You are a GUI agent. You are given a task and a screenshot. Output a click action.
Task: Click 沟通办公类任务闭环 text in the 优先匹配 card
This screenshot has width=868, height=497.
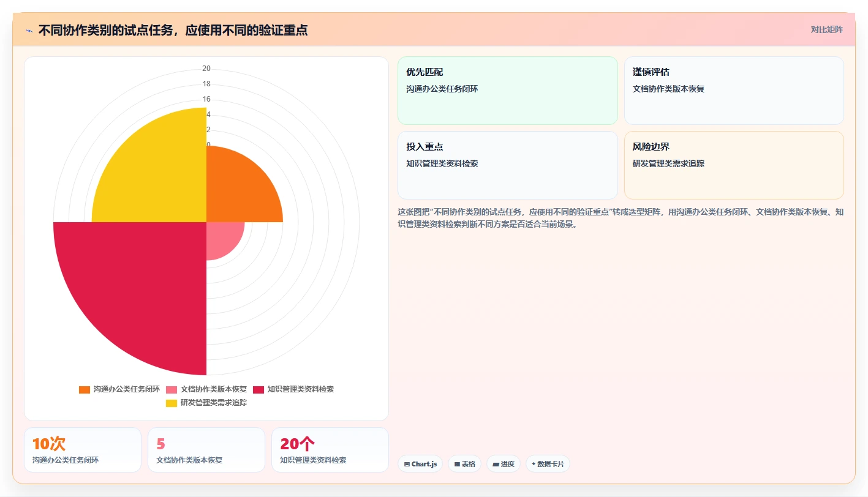pos(442,89)
